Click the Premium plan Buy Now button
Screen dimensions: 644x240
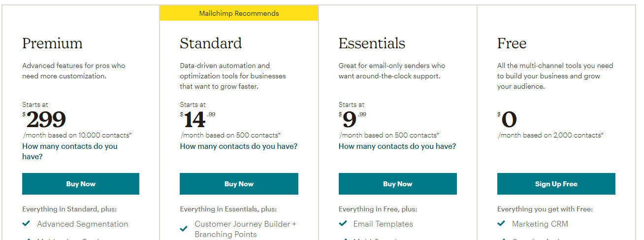click(x=81, y=184)
